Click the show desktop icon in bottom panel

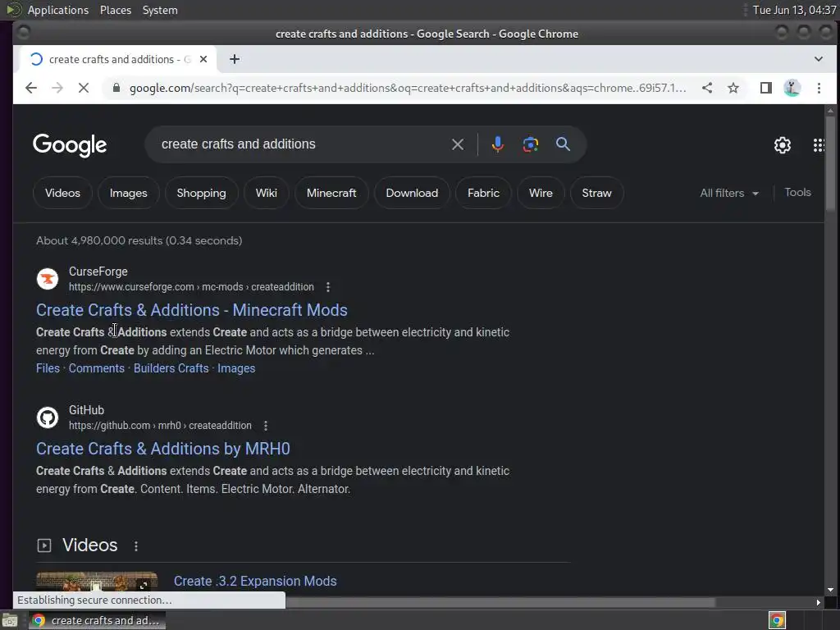pos(10,621)
